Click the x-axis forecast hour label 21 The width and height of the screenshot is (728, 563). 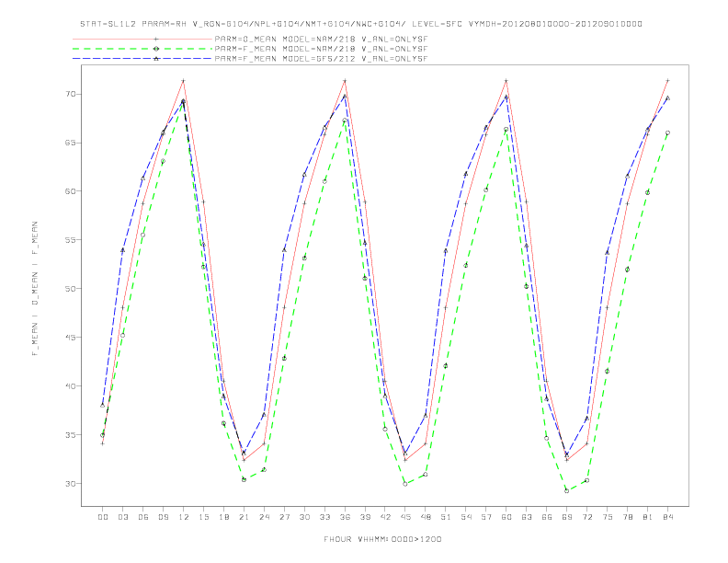tap(244, 517)
